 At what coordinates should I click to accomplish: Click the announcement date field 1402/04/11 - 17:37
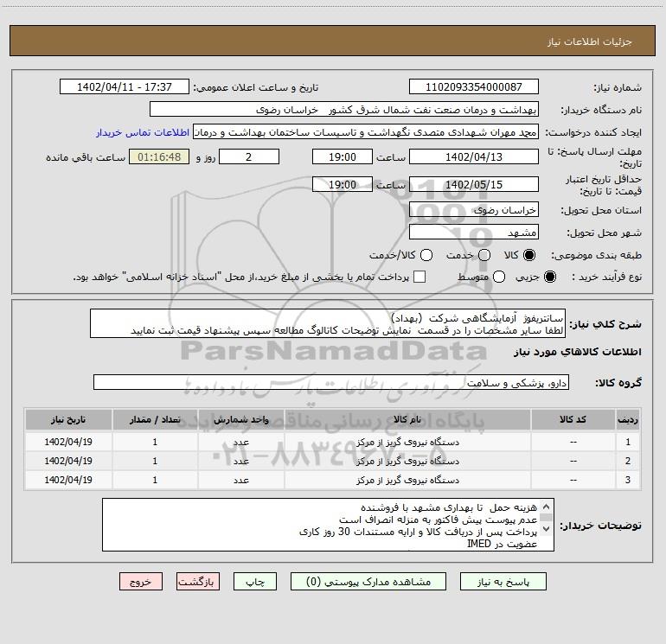tap(125, 87)
